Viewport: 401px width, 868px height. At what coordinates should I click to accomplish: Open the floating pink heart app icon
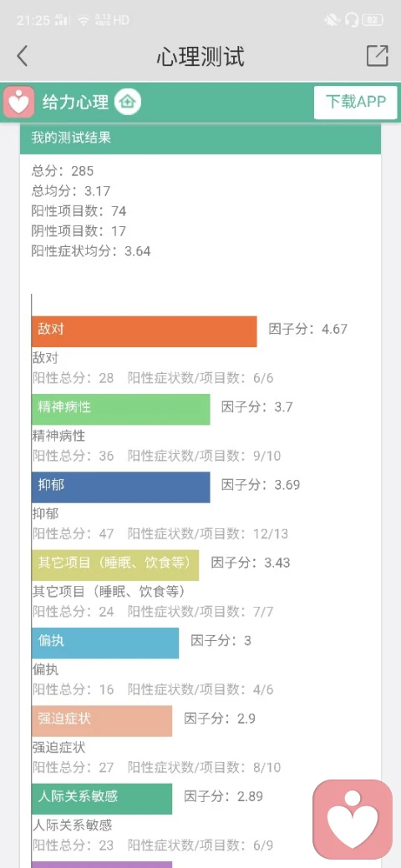click(353, 820)
